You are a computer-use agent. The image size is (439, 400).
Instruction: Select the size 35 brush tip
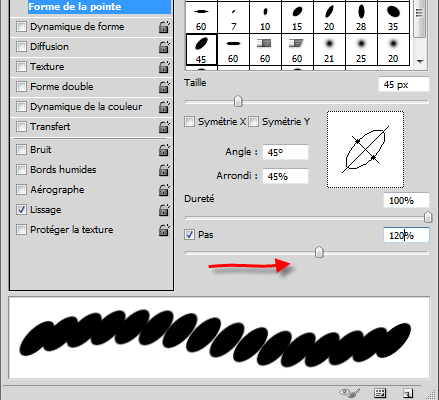[x=393, y=18]
